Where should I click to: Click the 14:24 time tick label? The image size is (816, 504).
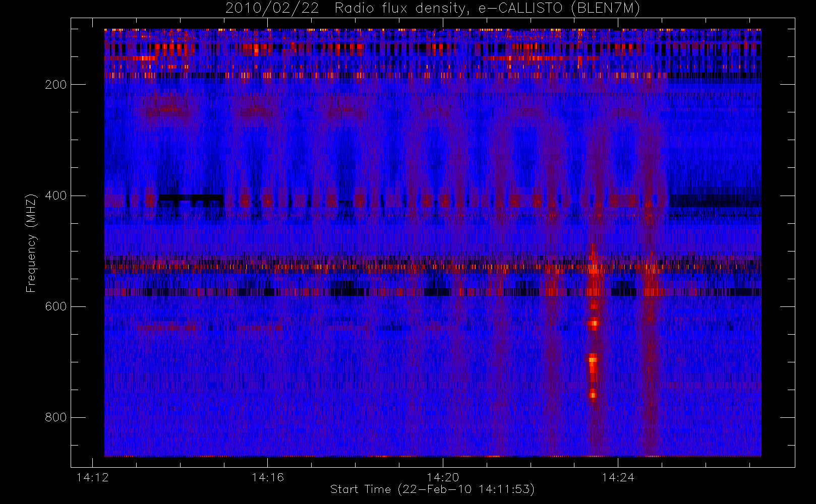(x=618, y=477)
